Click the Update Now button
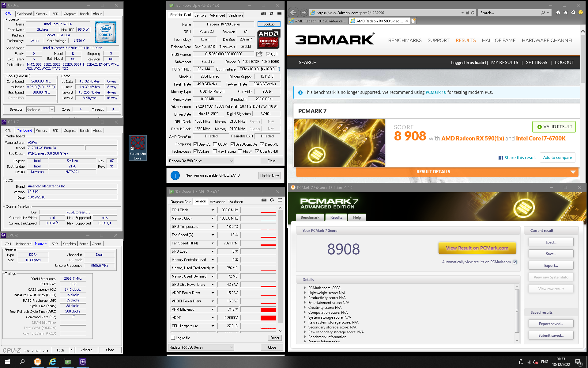588x368 pixels. pyautogui.click(x=269, y=176)
